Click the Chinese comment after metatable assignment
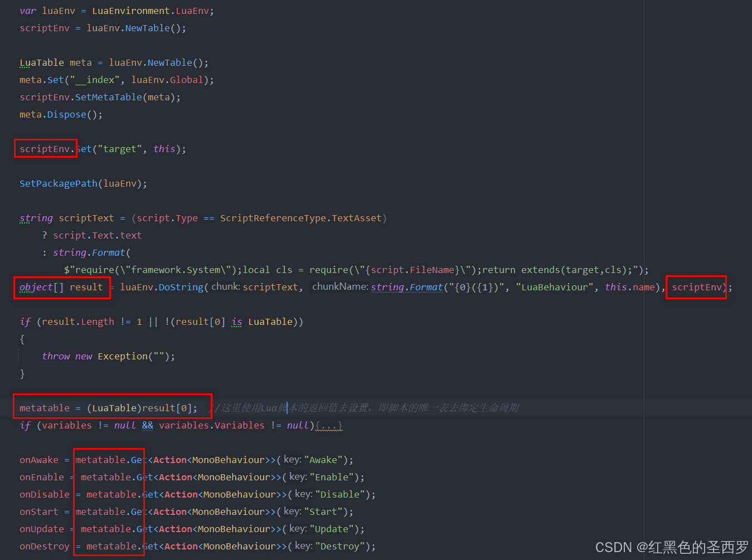 click(363, 408)
